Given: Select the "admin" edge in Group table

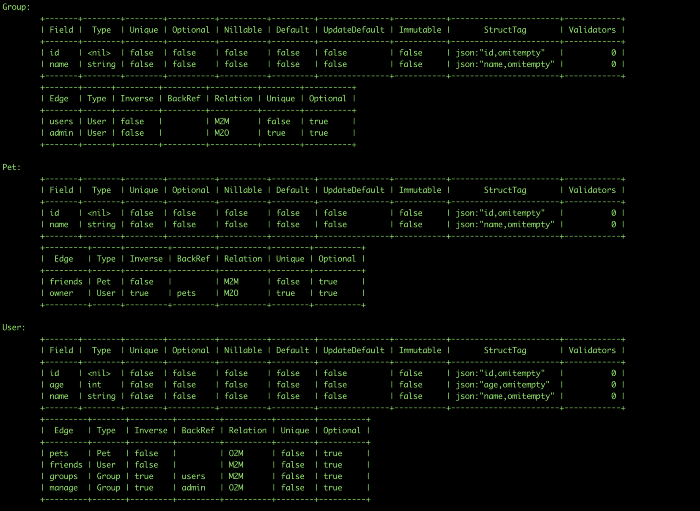Looking at the screenshot, I should (61, 133).
